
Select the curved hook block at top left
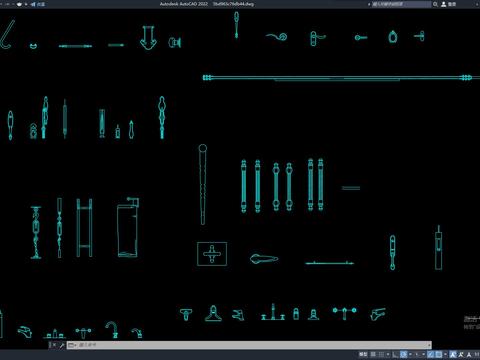click(x=7, y=35)
